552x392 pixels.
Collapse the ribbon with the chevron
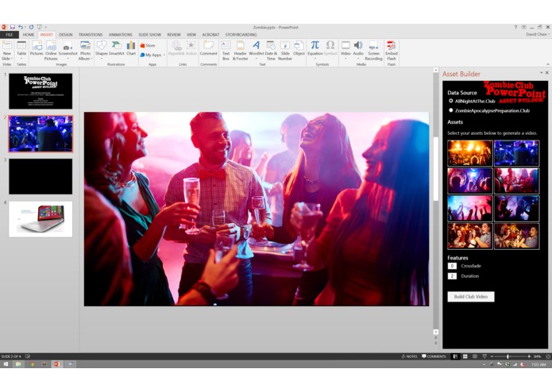click(548, 64)
